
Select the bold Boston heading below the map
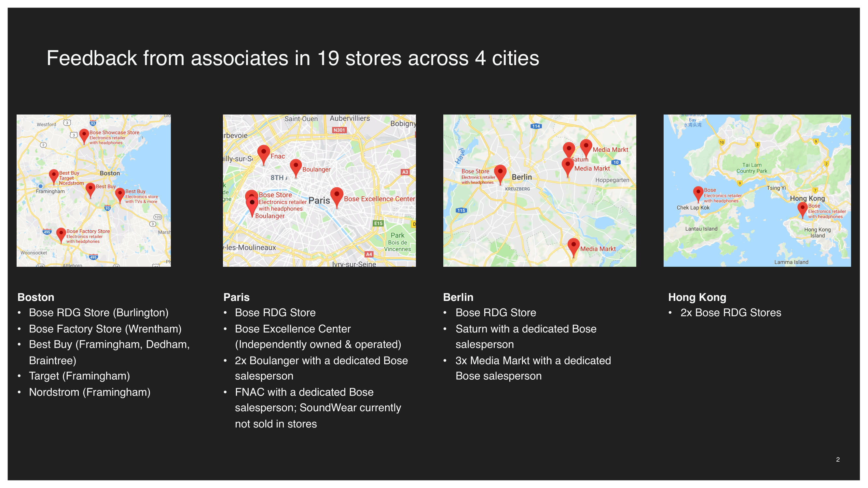click(36, 297)
